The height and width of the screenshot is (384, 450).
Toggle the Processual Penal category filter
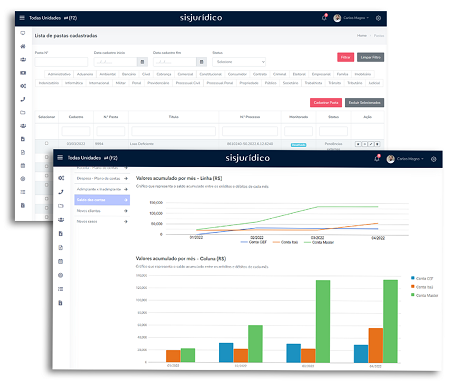[220, 83]
